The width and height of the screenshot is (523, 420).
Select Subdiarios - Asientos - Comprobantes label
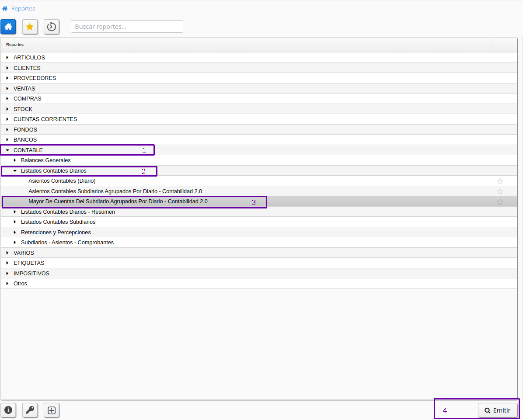pyautogui.click(x=67, y=242)
